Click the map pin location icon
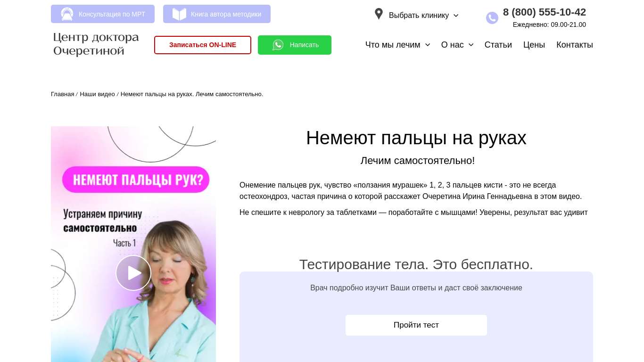Viewport: 644px width, 362px height. tap(379, 14)
